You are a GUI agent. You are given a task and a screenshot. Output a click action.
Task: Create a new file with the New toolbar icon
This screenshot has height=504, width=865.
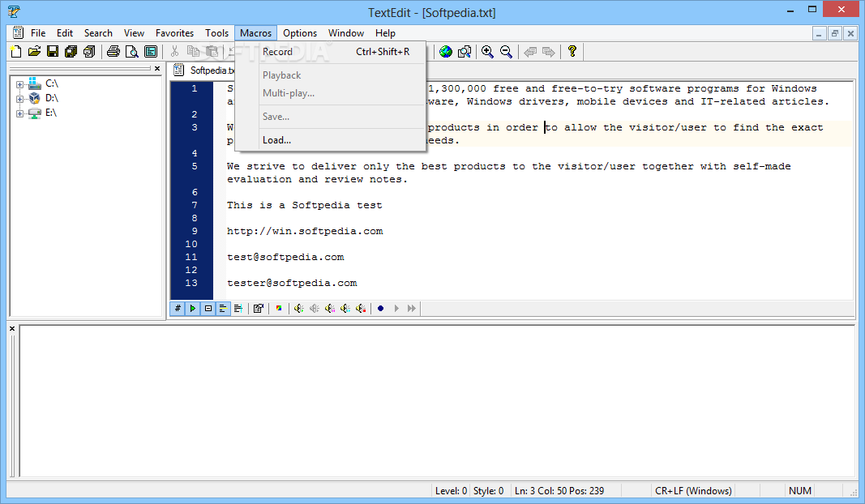point(16,52)
